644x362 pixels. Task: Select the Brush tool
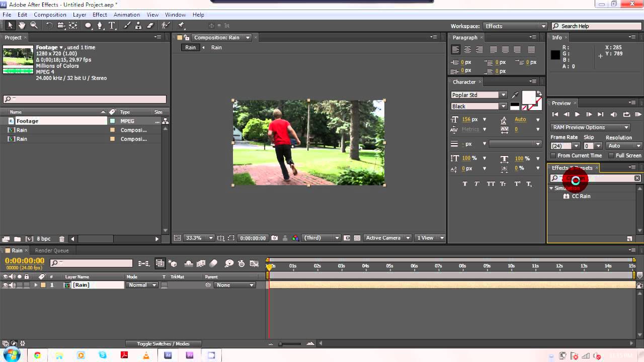127,25
